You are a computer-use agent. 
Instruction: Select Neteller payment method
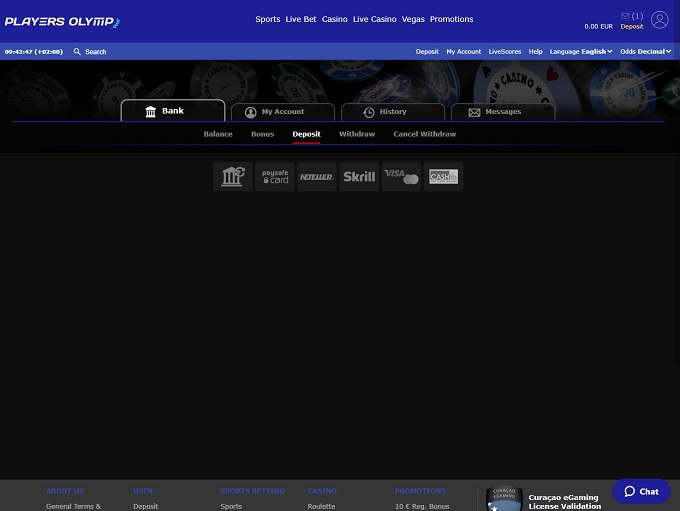317,177
